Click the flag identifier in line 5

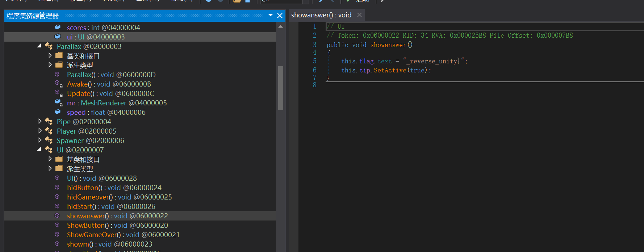tap(367, 61)
